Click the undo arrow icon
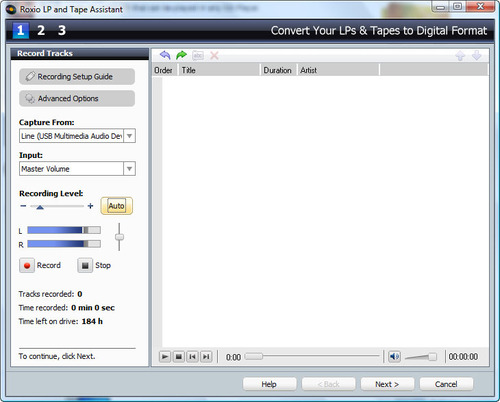 click(x=165, y=55)
